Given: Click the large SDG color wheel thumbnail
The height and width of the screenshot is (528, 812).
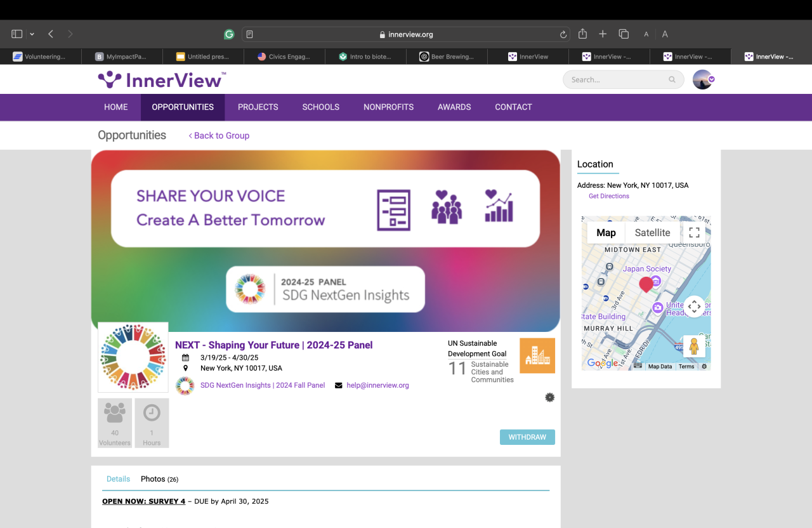Looking at the screenshot, I should pyautogui.click(x=133, y=357).
